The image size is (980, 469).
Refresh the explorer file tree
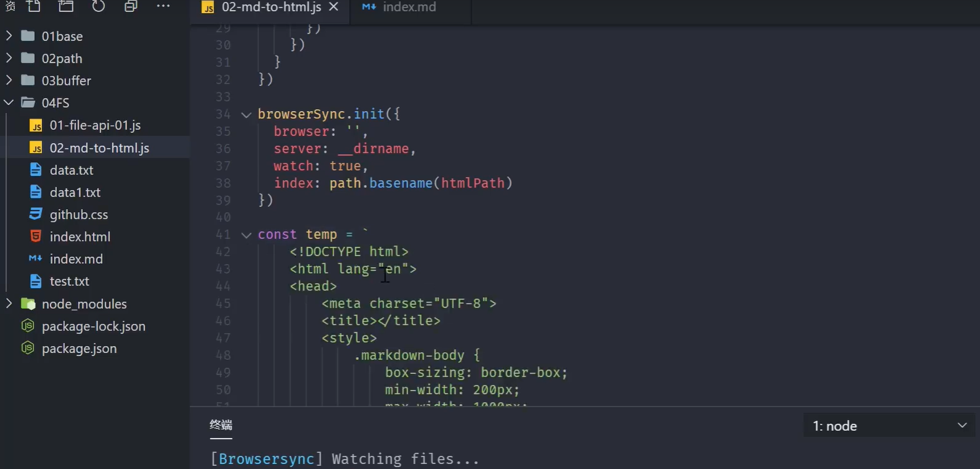(x=98, y=6)
